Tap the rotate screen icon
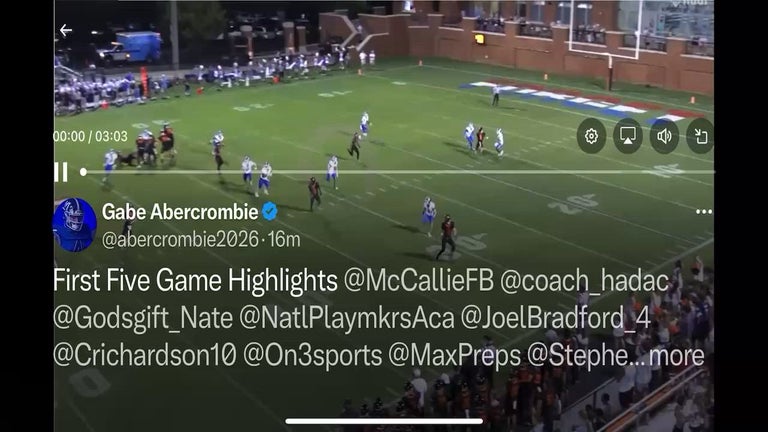 tap(700, 136)
